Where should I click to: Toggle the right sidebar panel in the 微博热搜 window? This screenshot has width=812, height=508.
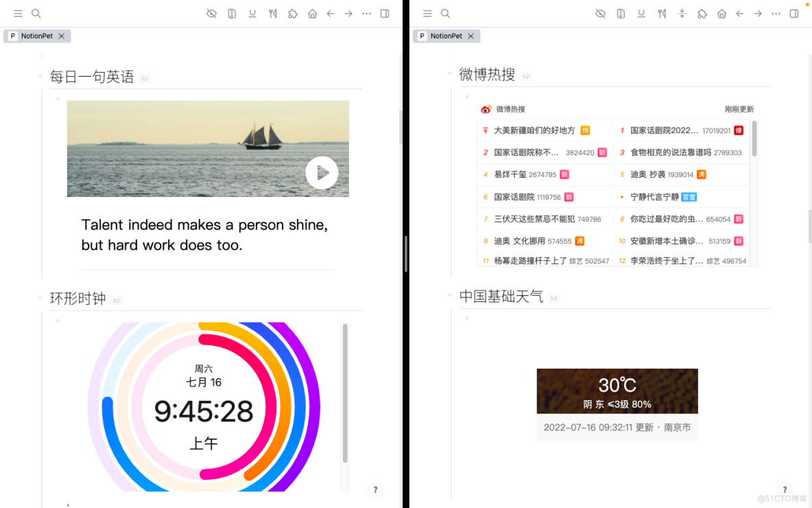tap(794, 14)
